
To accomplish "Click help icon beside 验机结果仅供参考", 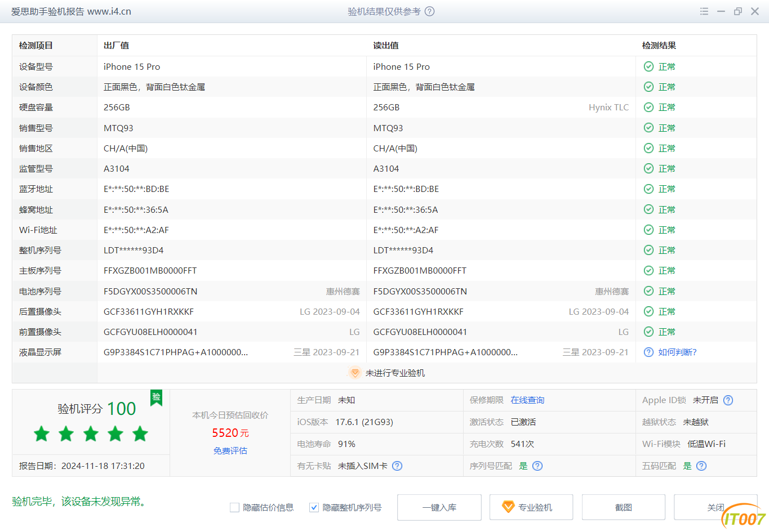I will [x=429, y=11].
